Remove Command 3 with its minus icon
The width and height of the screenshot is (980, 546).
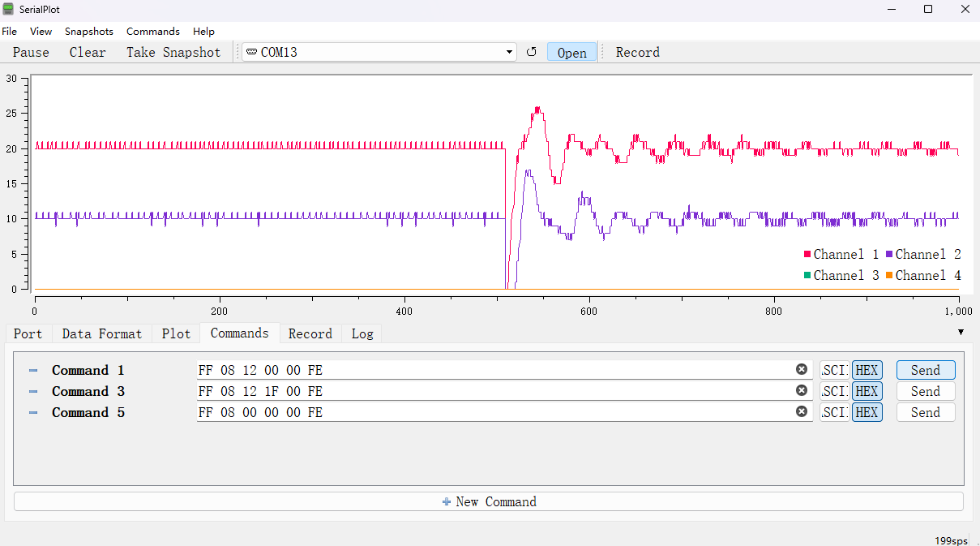tap(33, 392)
